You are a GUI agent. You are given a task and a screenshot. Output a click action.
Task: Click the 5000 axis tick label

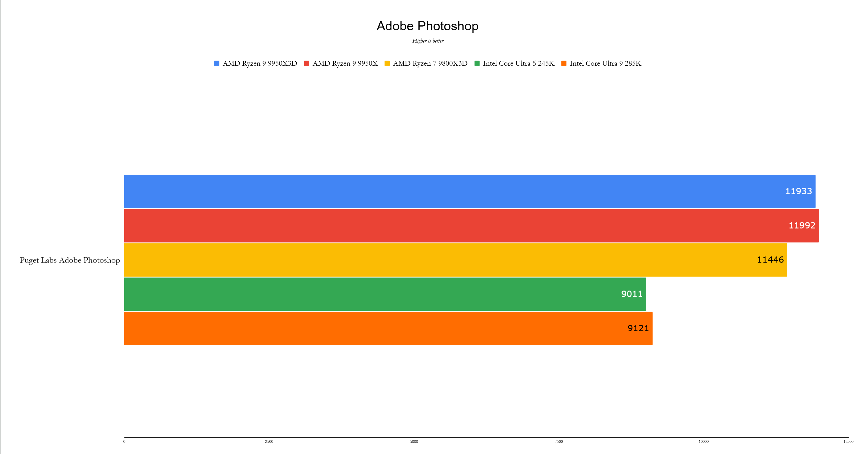[x=414, y=441]
